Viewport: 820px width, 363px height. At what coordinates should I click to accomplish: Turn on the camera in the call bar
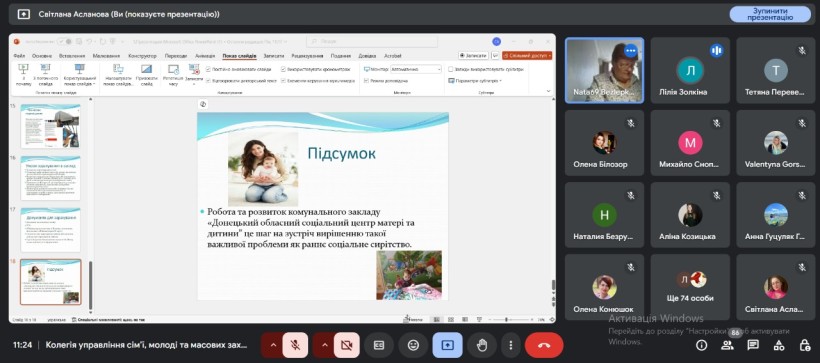tap(346, 345)
